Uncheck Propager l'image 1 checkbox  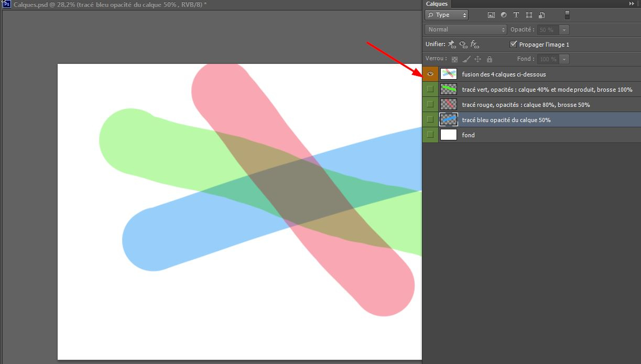pos(514,45)
